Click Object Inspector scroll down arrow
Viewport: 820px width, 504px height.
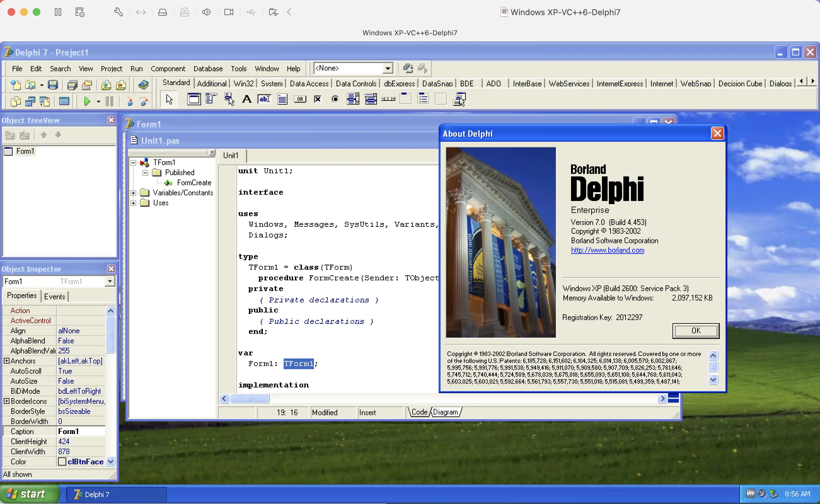click(x=111, y=462)
